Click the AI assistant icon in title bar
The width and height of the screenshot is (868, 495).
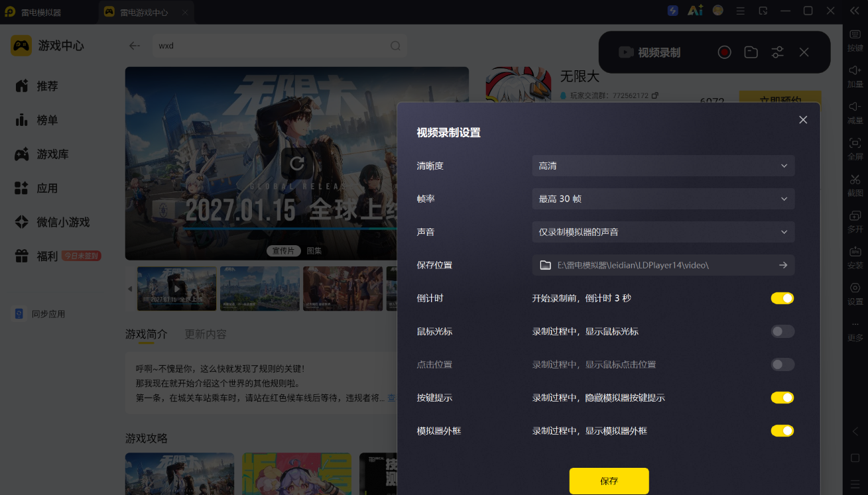click(x=695, y=11)
